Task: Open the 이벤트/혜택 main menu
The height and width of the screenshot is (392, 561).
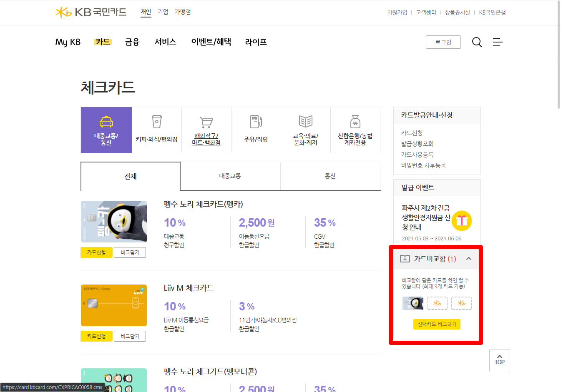Action: tap(211, 42)
